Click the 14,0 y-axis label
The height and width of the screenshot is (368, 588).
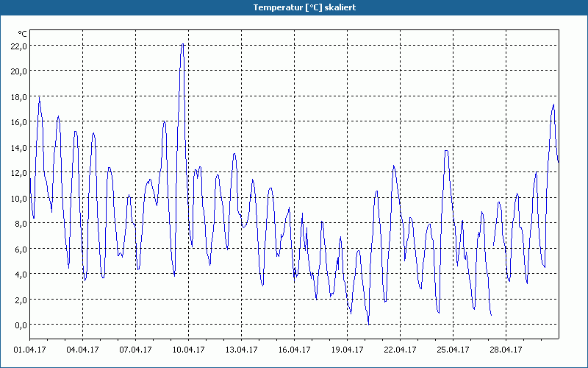(21, 148)
